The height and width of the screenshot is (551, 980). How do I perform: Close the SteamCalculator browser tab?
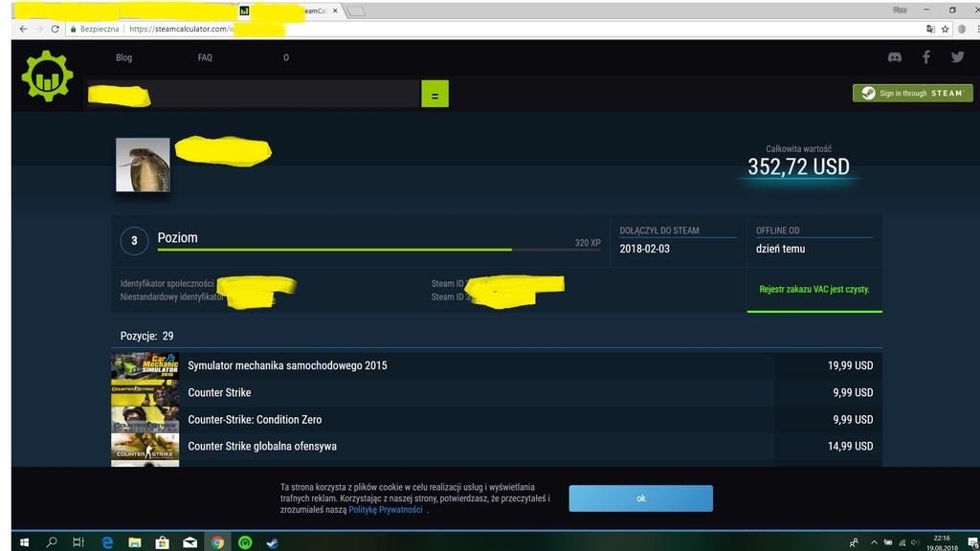click(335, 11)
